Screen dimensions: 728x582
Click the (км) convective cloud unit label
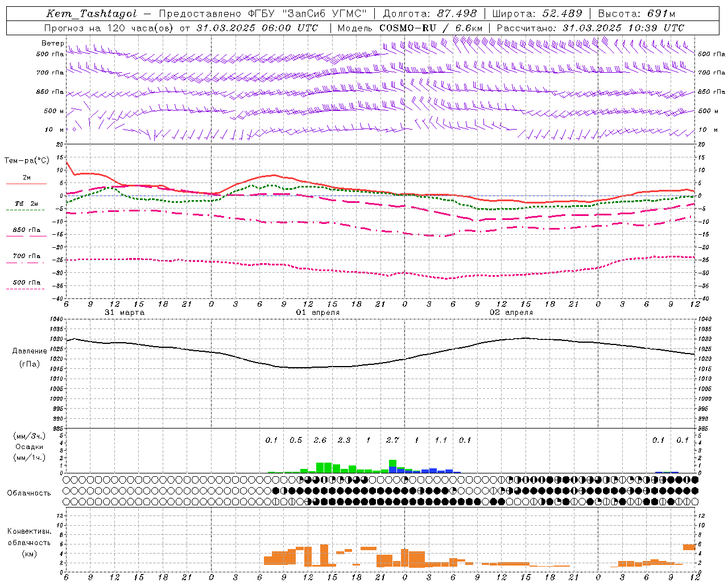[x=29, y=554]
